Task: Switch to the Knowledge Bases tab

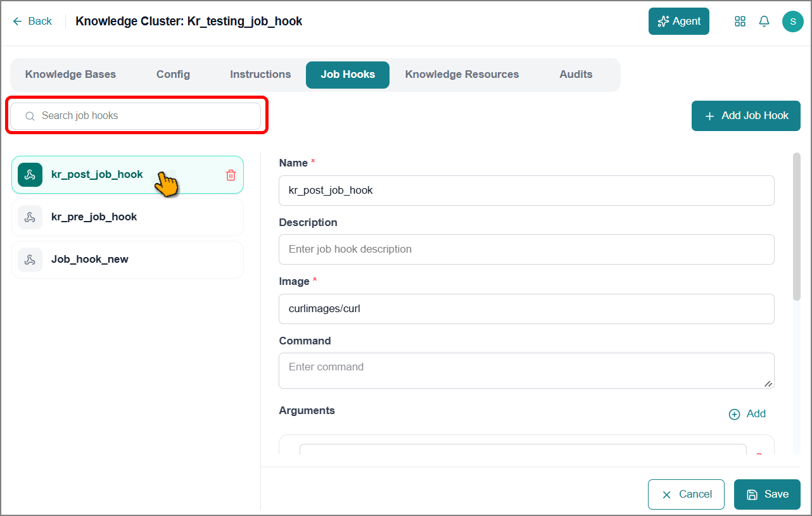Action: pos(70,75)
